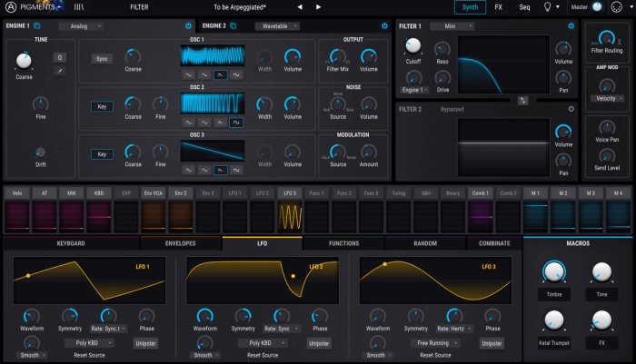This screenshot has width=636, height=364.
Task: Open Amp Mod Velocity dropdown
Action: tap(607, 99)
